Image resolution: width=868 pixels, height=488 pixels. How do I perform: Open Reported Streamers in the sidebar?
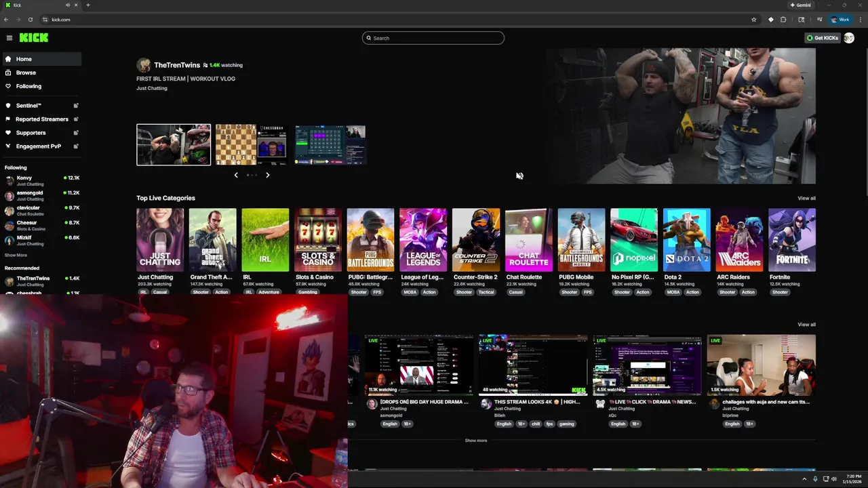pyautogui.click(x=42, y=119)
